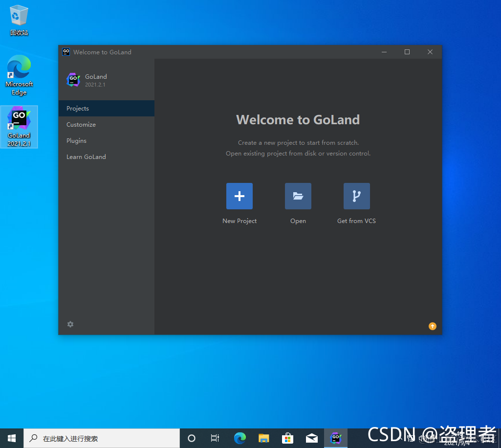Click GoLand icon in window title bar
Image resolution: width=501 pixels, height=448 pixels.
66,52
